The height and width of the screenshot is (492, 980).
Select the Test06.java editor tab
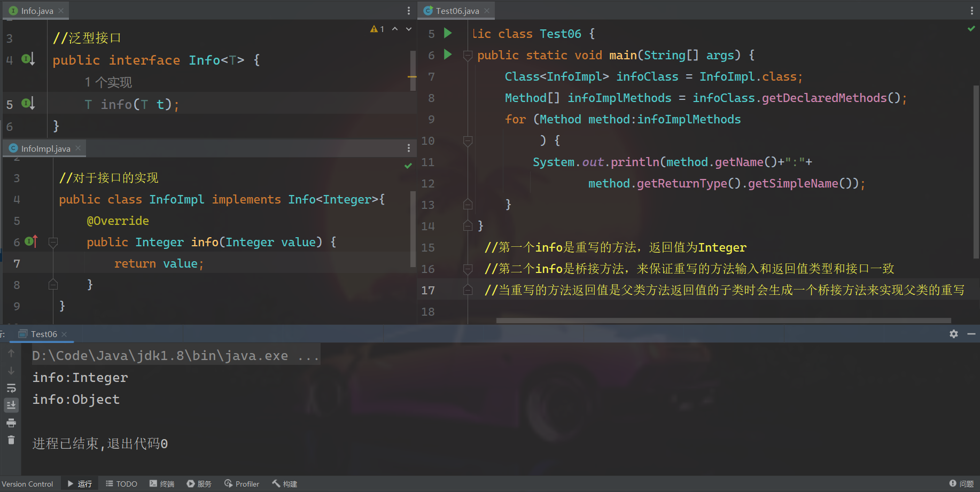point(457,11)
